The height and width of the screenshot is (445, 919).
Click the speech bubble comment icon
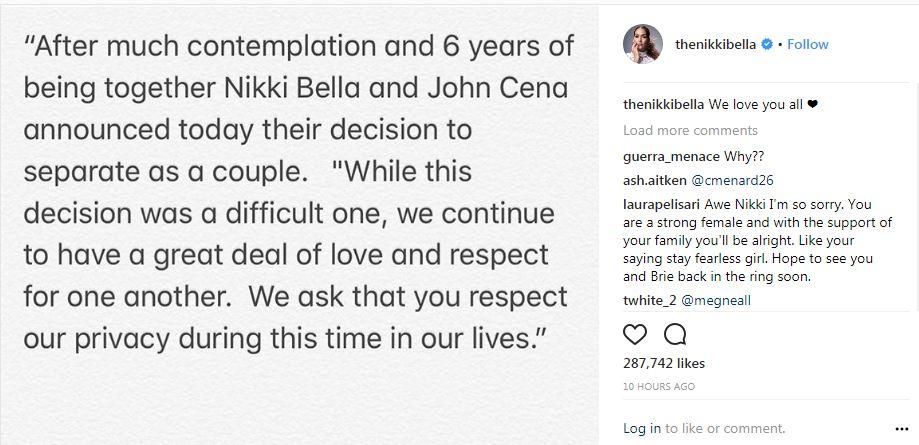click(x=675, y=335)
